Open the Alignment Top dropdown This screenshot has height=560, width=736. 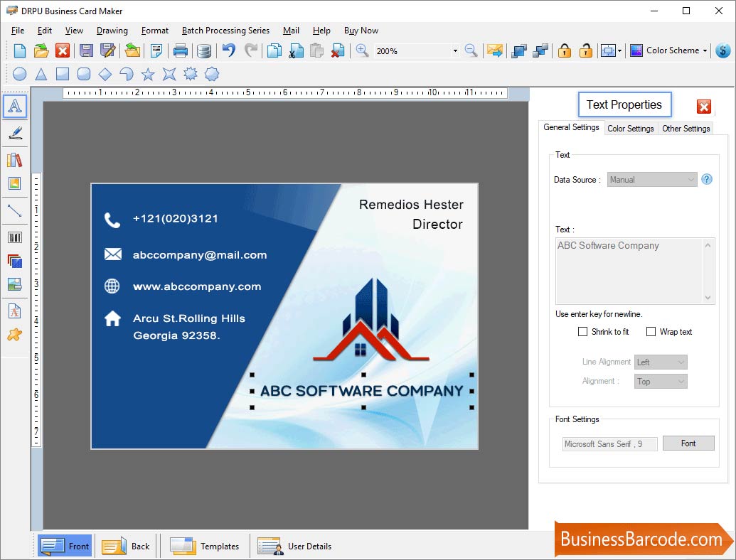(x=661, y=382)
